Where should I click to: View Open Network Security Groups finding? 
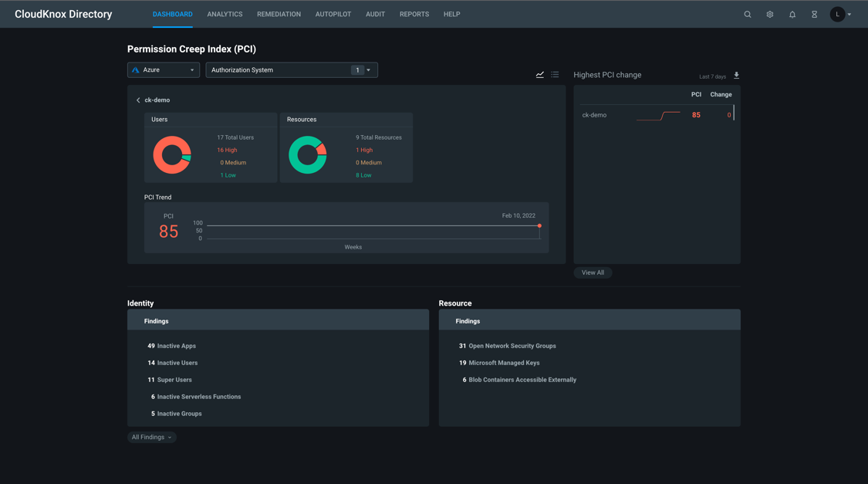(512, 346)
